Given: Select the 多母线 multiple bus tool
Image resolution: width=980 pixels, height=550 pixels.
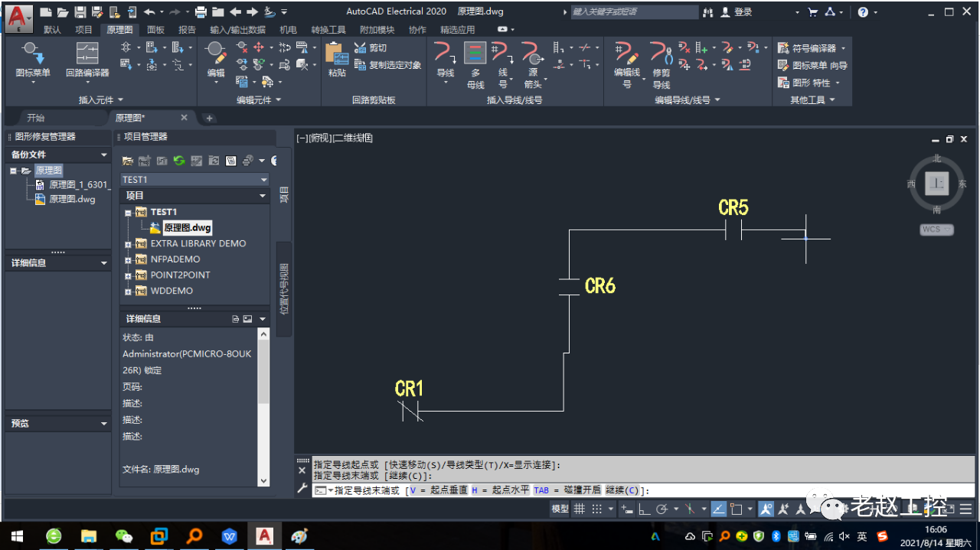Looking at the screenshot, I should point(475,65).
